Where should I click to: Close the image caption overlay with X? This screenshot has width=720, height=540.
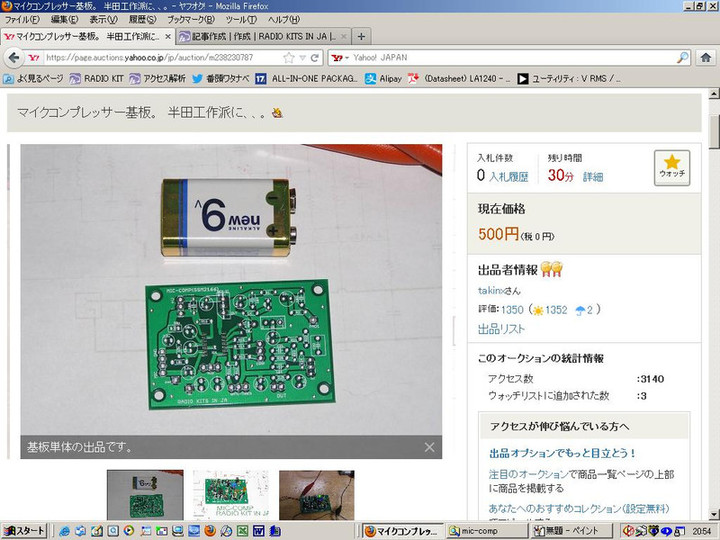point(429,447)
